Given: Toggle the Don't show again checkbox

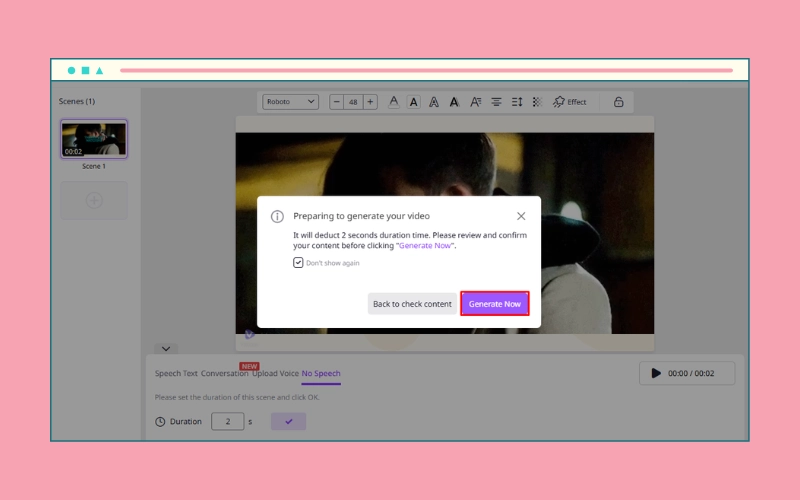Looking at the screenshot, I should point(298,263).
